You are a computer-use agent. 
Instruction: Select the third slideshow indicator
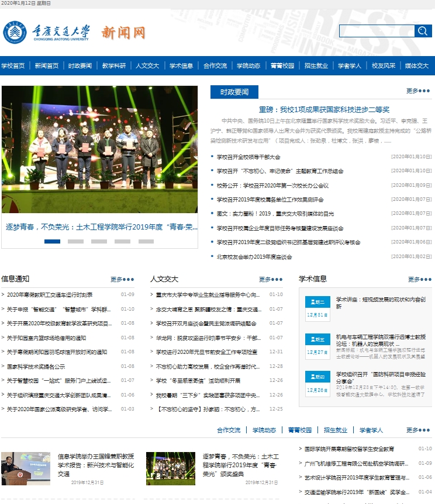coord(99,241)
